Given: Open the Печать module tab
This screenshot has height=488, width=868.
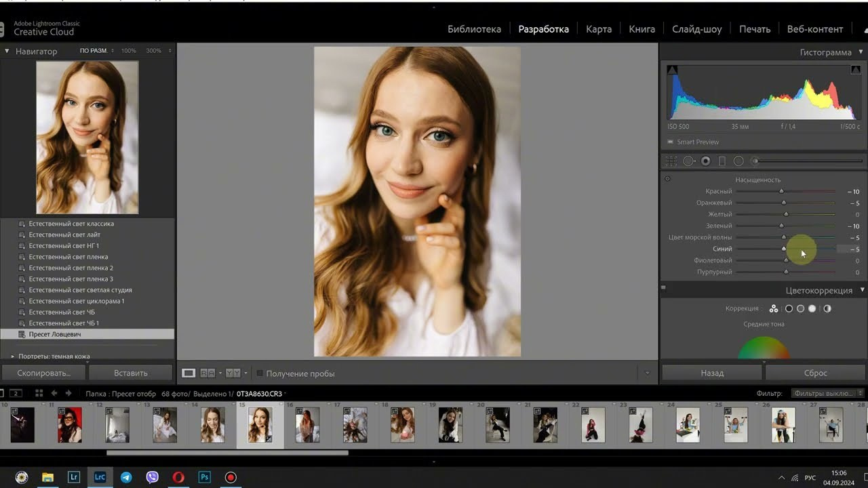Looking at the screenshot, I should point(755,29).
